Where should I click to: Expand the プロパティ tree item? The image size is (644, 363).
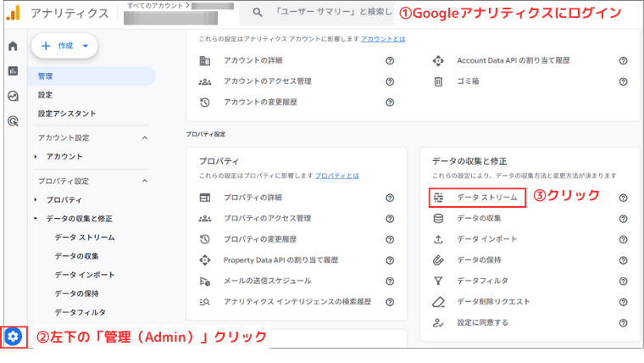point(36,200)
